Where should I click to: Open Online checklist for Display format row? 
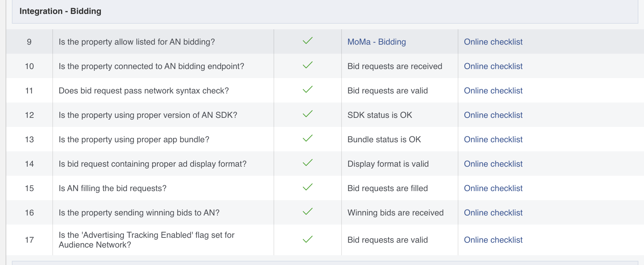[493, 164]
